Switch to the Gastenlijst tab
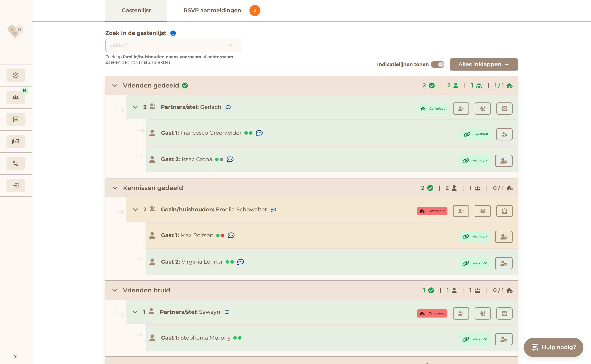 136,11
